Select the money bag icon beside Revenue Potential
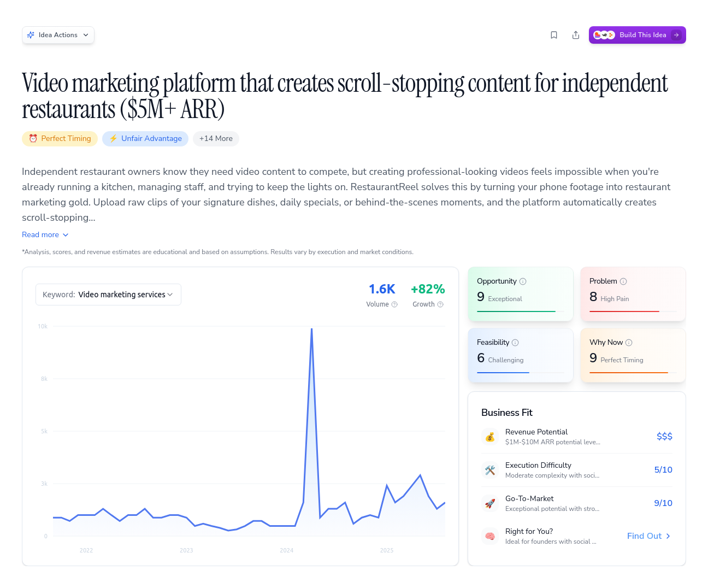708x588 pixels. (490, 436)
